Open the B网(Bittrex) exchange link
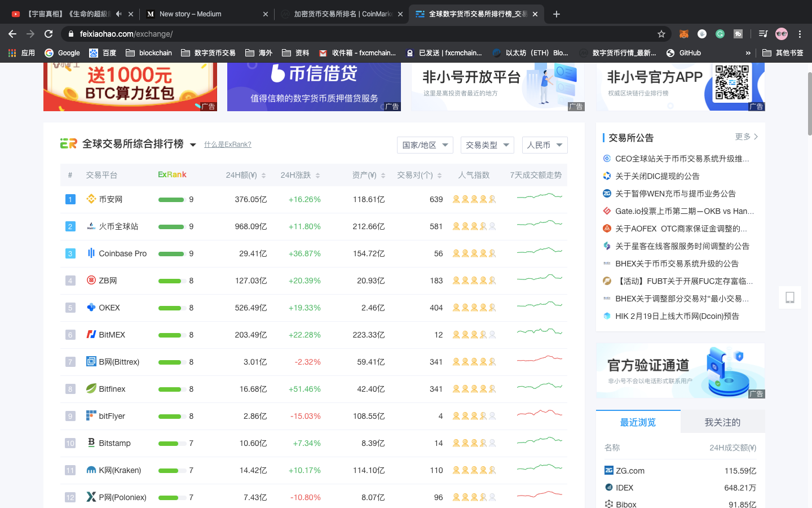This screenshot has width=812, height=508. click(x=119, y=362)
